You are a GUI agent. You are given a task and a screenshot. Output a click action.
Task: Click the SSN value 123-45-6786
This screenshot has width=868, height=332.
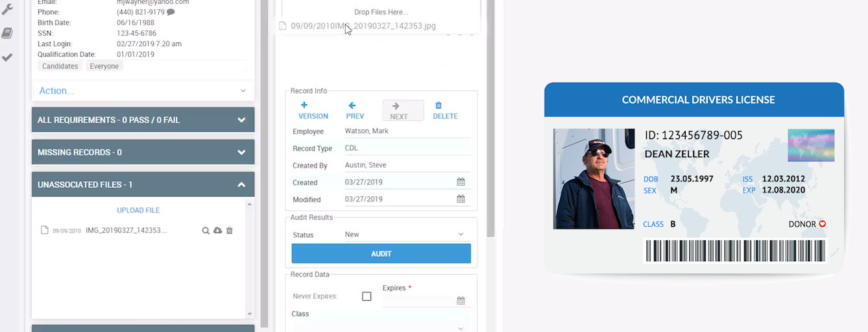point(138,33)
